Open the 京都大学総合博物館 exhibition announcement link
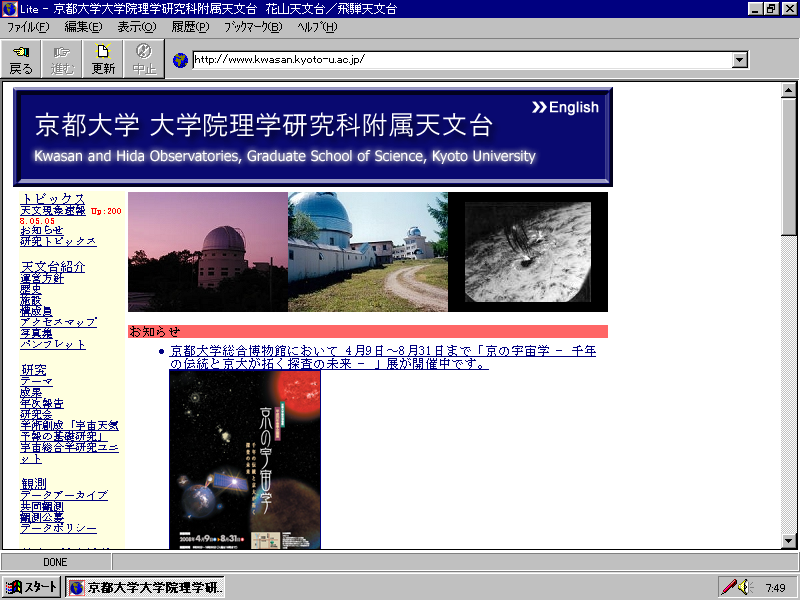Image resolution: width=800 pixels, height=600 pixels. [x=383, y=357]
